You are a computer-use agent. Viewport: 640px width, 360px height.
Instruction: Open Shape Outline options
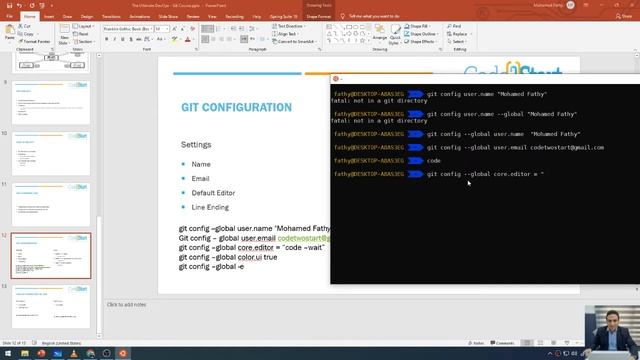[x=421, y=34]
